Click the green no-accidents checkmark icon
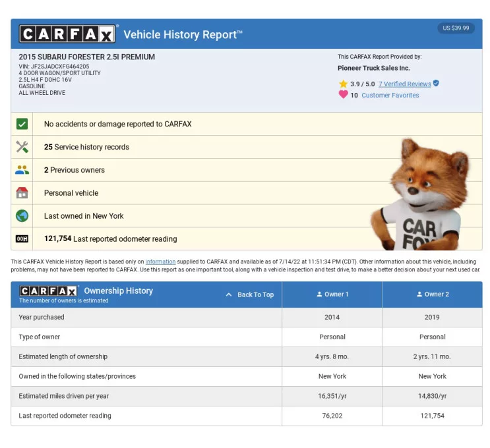This screenshot has height=448, width=490. [22, 124]
